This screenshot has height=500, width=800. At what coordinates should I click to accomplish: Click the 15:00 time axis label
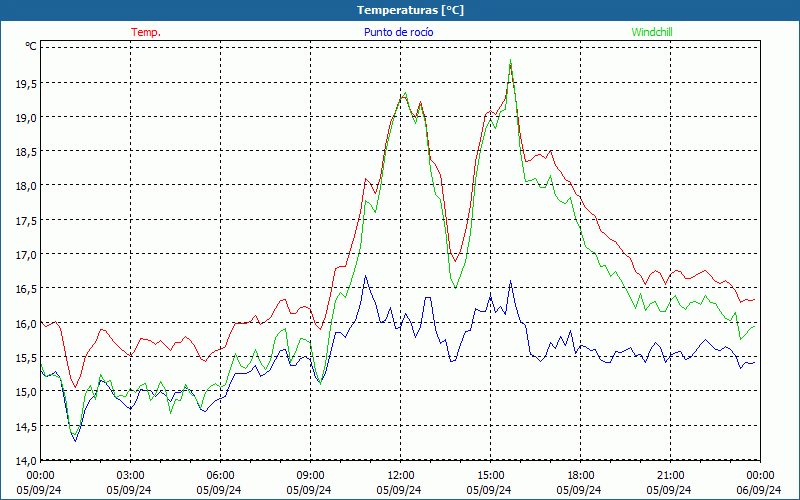pos(490,476)
